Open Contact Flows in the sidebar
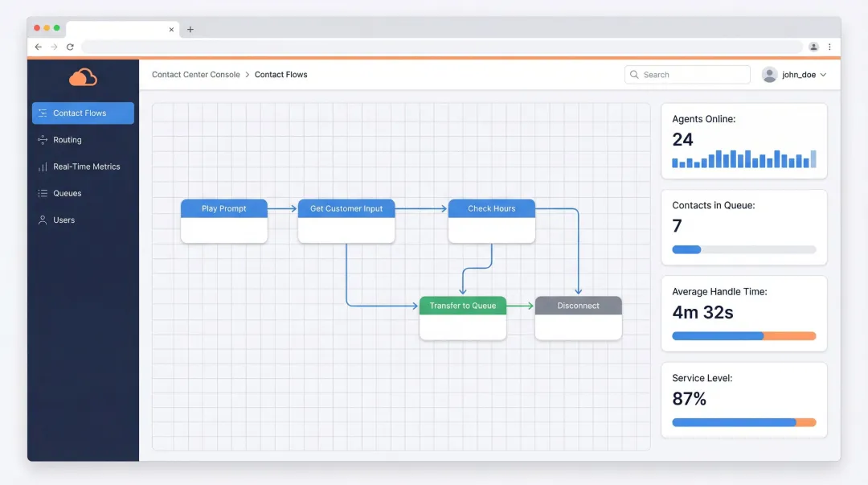Viewport: 868px width, 485px height. (83, 113)
